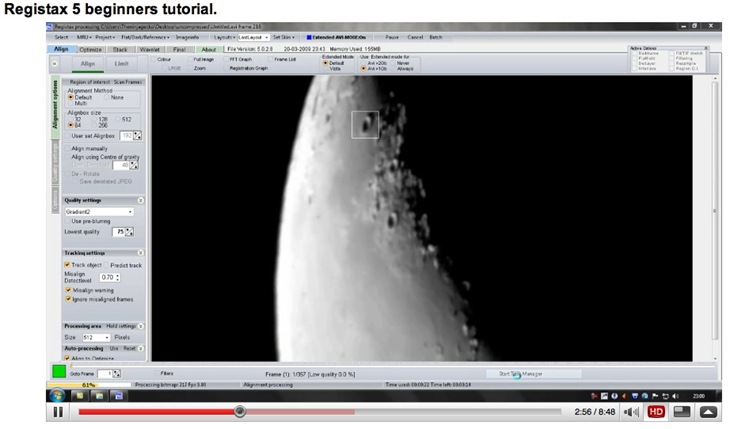Click the Batch button
The image size is (730, 429).
436,37
